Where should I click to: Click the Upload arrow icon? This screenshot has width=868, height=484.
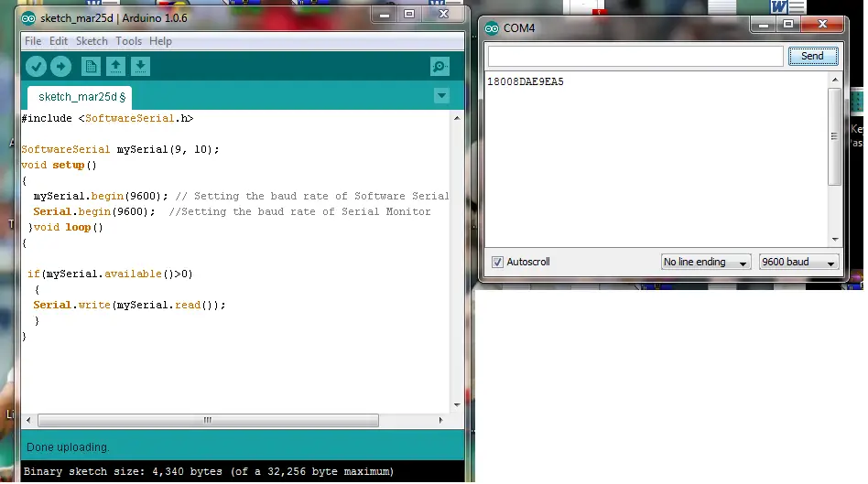60,66
